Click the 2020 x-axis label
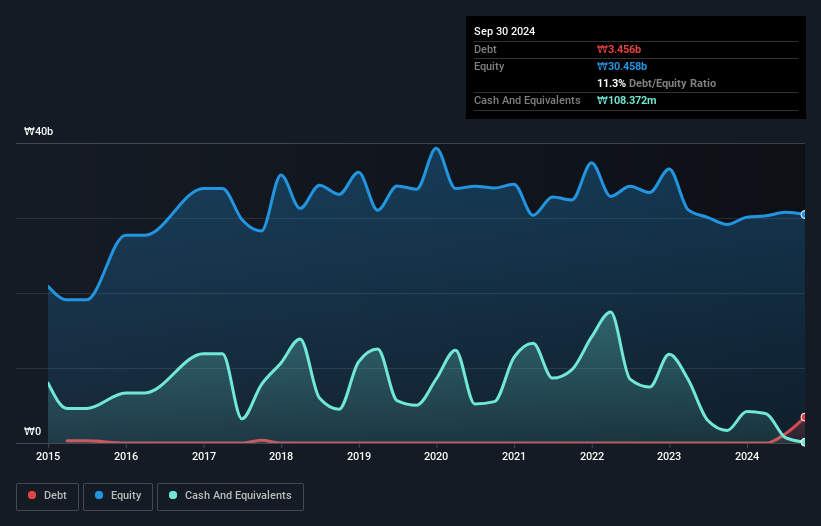This screenshot has height=526, width=821. pyautogui.click(x=436, y=456)
